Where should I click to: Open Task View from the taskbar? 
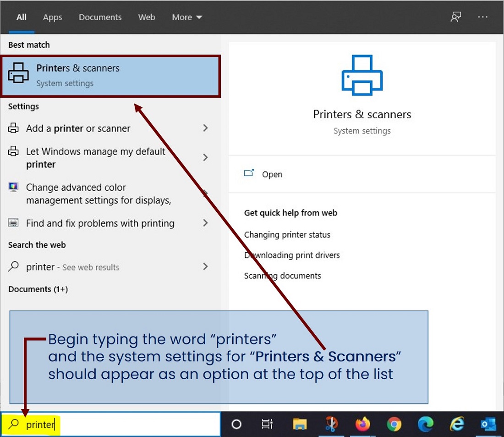[x=268, y=424]
